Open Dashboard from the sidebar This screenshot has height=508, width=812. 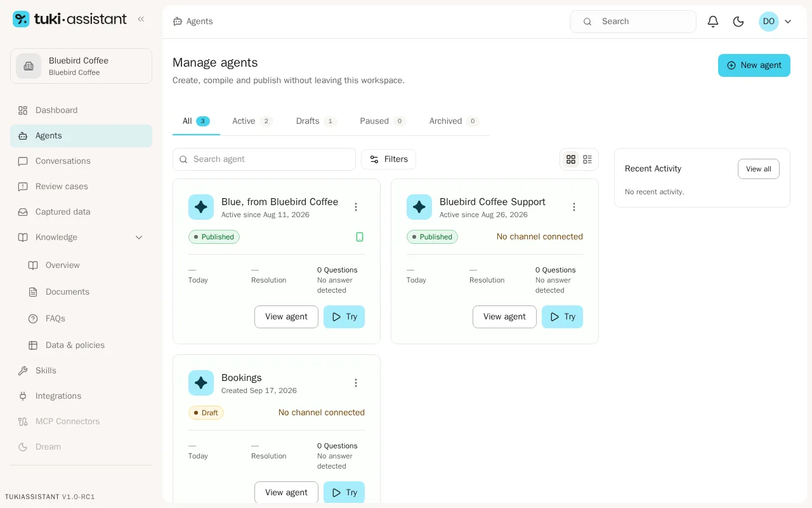coord(81,110)
